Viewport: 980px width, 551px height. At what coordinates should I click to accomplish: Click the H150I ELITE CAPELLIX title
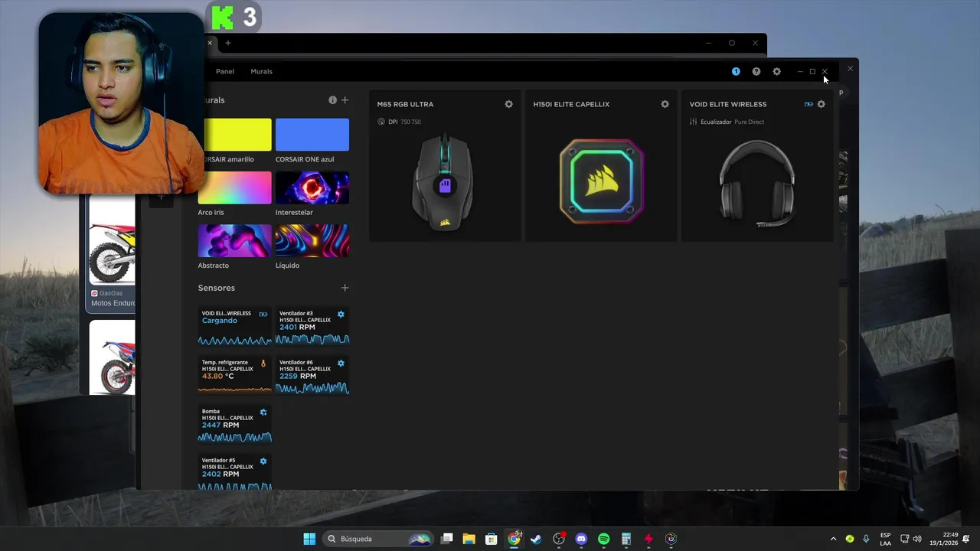[x=571, y=104]
